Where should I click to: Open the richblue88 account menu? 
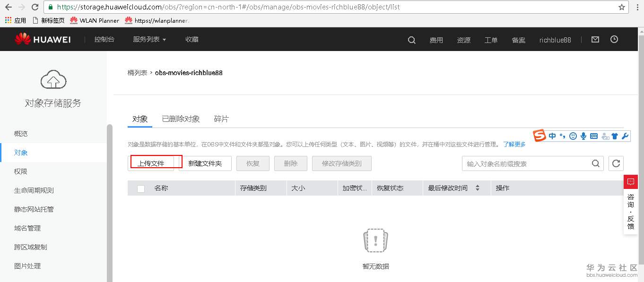click(x=555, y=40)
